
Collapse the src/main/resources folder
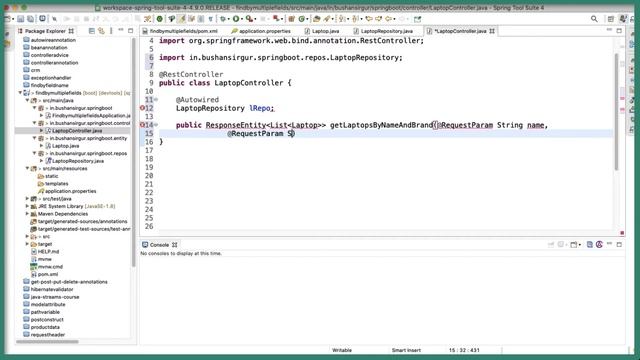(27, 169)
